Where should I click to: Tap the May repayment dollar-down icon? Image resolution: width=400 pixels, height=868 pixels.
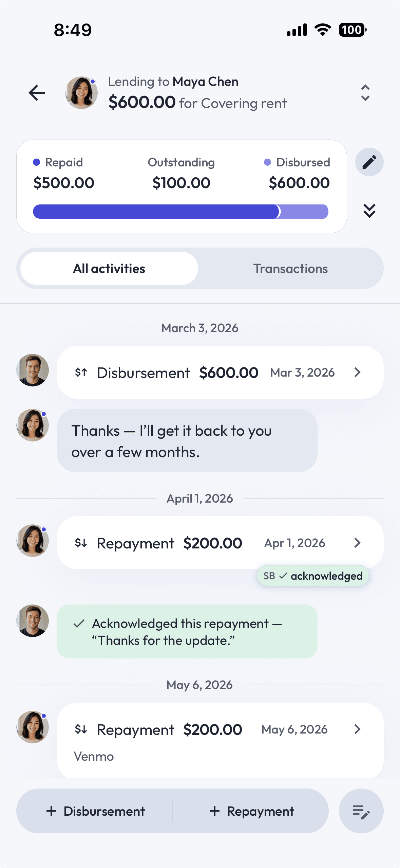[x=81, y=729]
